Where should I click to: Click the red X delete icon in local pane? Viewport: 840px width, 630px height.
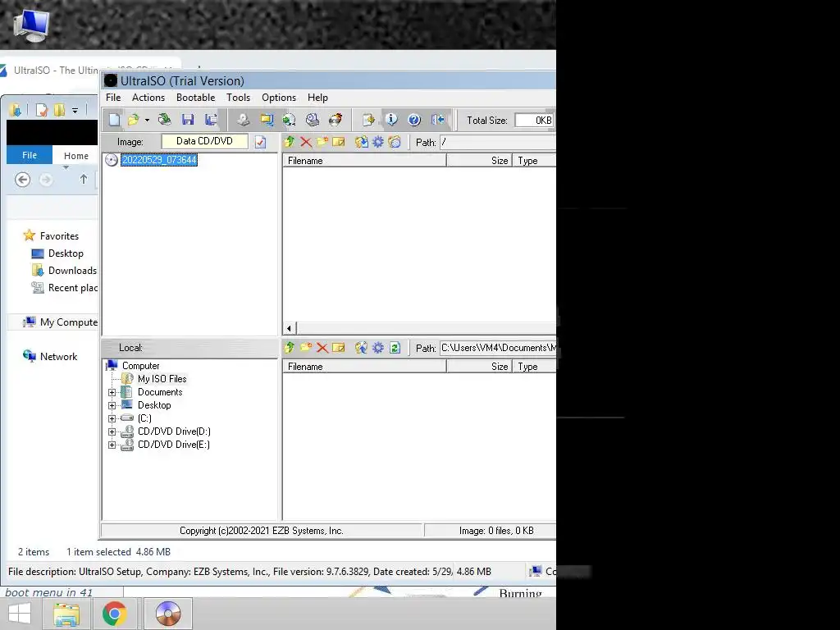(x=322, y=348)
